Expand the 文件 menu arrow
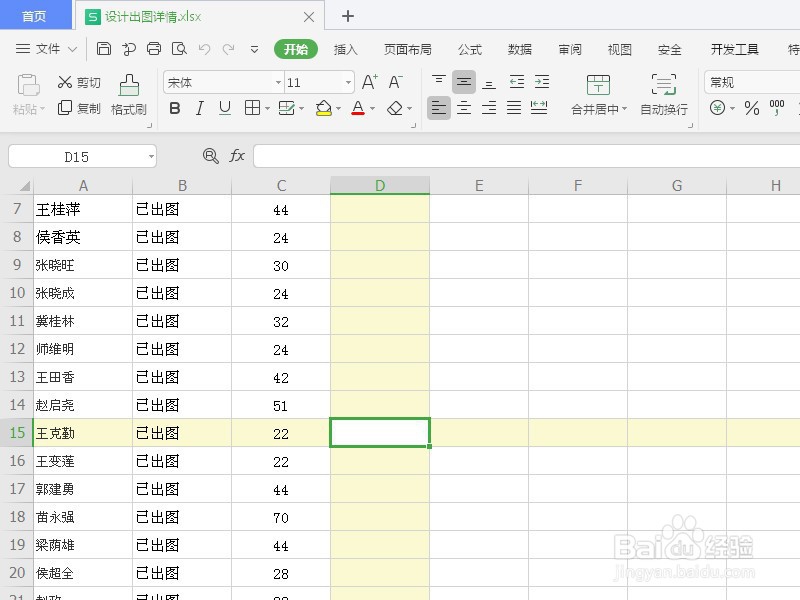 point(72,49)
